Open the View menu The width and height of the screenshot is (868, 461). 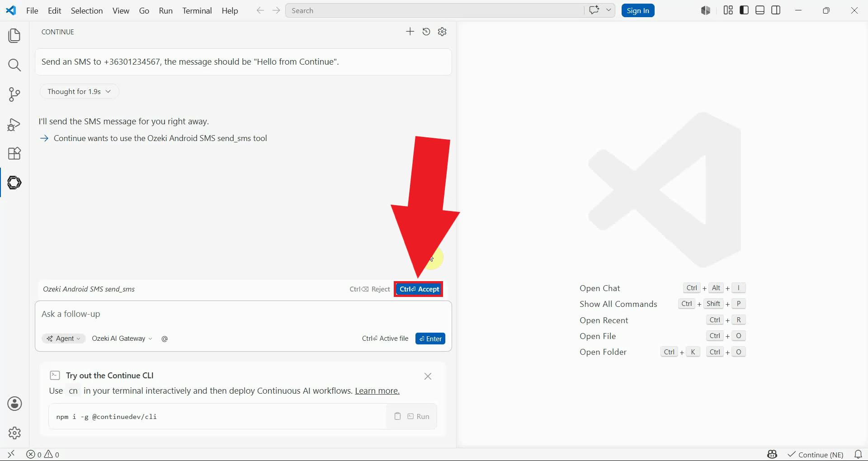(121, 10)
